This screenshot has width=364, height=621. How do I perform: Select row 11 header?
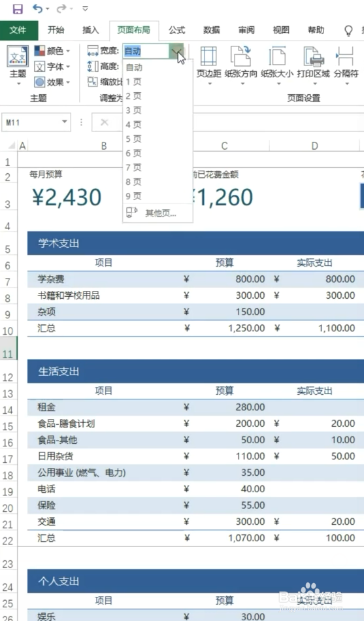8,348
